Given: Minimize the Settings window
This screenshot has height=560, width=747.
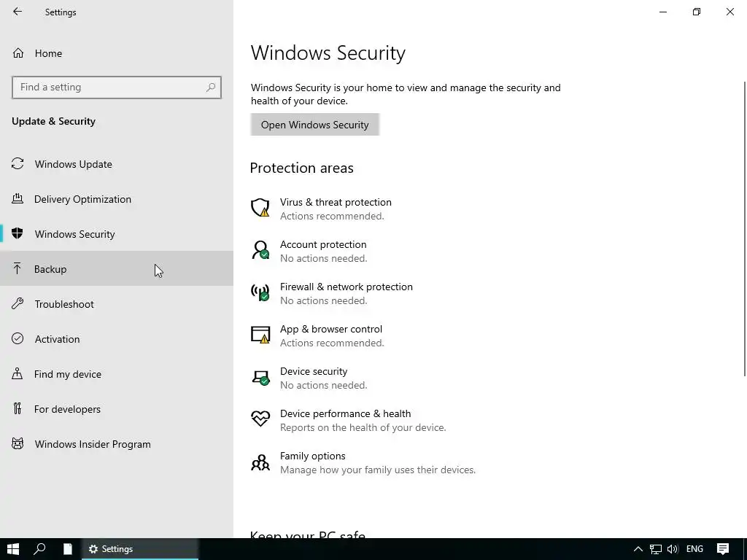Looking at the screenshot, I should (x=663, y=12).
